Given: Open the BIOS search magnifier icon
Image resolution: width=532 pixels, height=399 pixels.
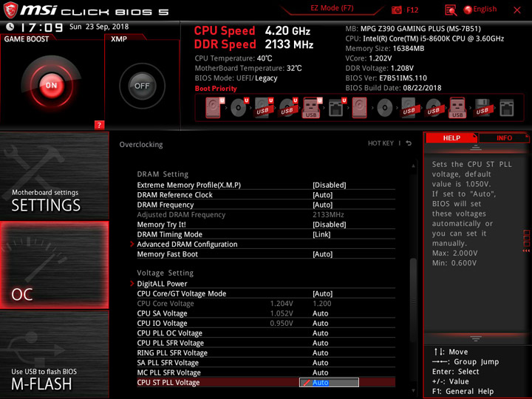Looking at the screenshot, I should coord(451,10).
